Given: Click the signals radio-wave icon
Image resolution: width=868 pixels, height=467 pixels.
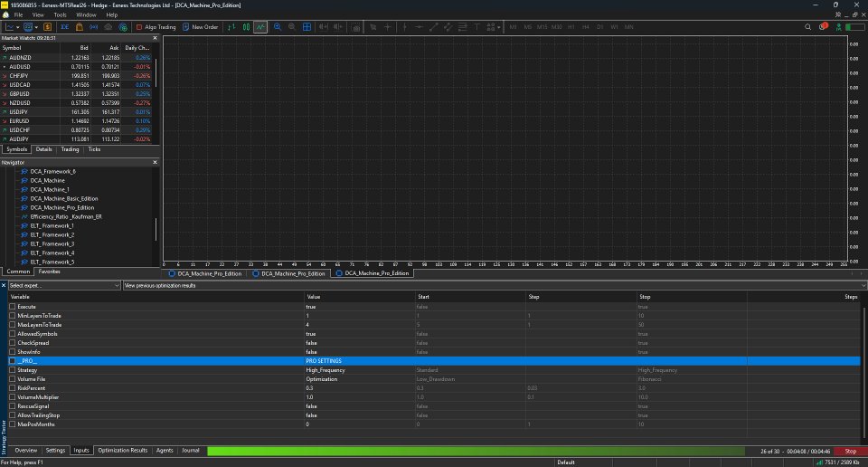Looking at the screenshot, I should click(x=93, y=26).
